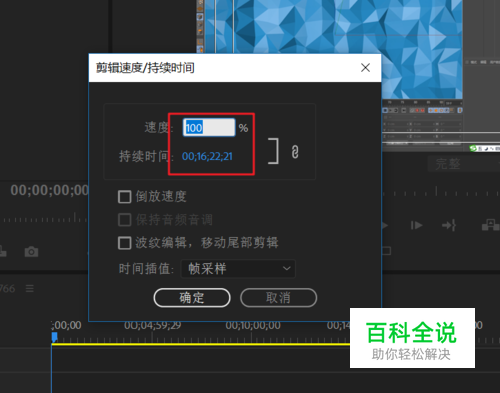Screen dimensions: 500x393
Task: Click the duration value 00;16;22;21
Action: coord(207,156)
